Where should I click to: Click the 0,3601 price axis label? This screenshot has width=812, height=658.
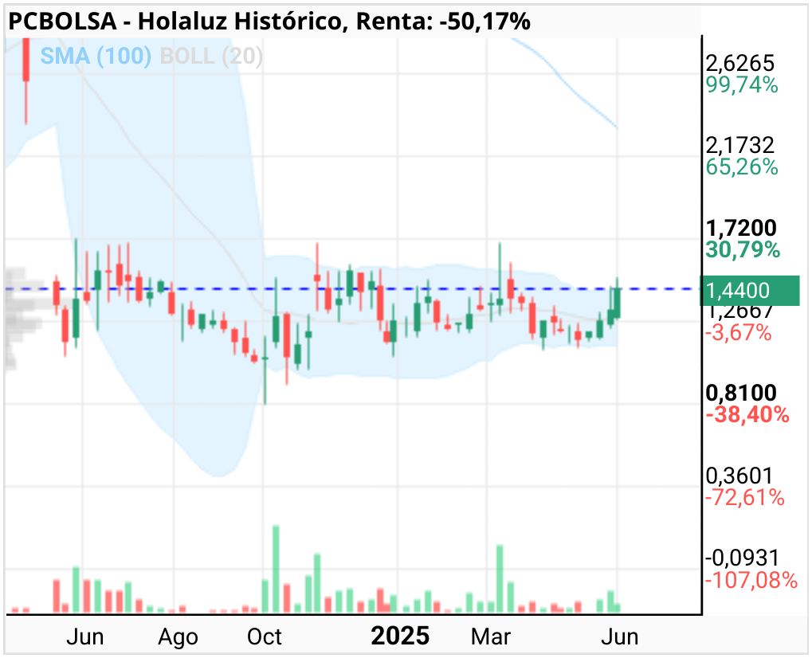coord(739,476)
